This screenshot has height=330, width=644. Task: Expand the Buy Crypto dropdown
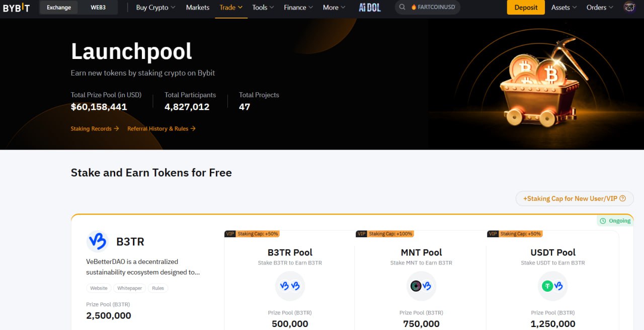pyautogui.click(x=155, y=8)
